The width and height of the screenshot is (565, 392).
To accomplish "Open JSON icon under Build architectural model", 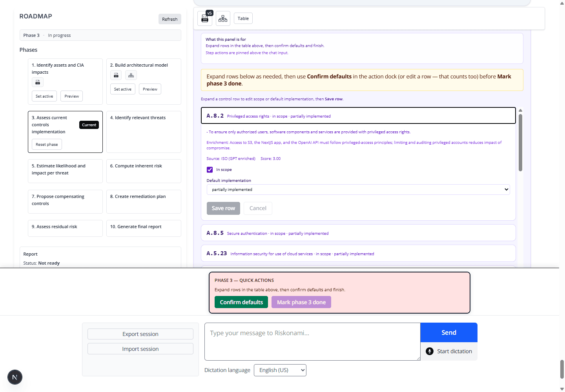I will (116, 75).
